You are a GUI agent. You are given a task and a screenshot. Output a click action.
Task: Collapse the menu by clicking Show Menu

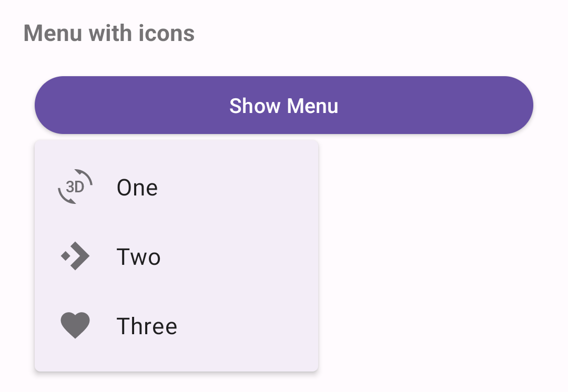(284, 105)
